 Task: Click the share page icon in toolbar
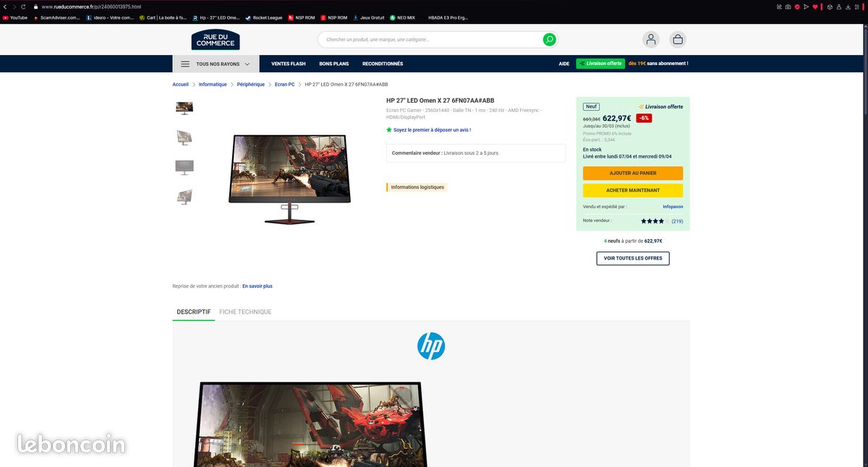[780, 7]
